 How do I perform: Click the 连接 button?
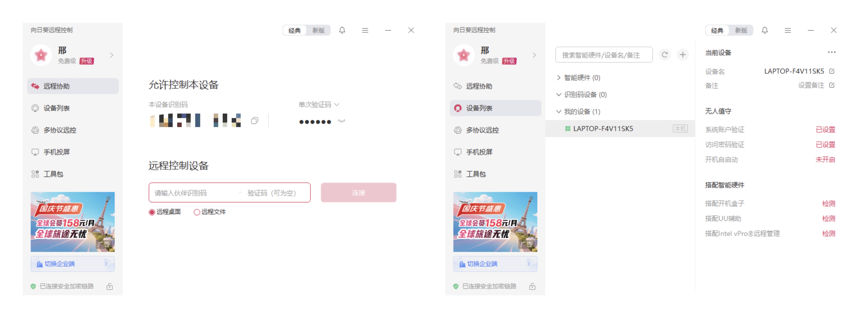(x=358, y=192)
